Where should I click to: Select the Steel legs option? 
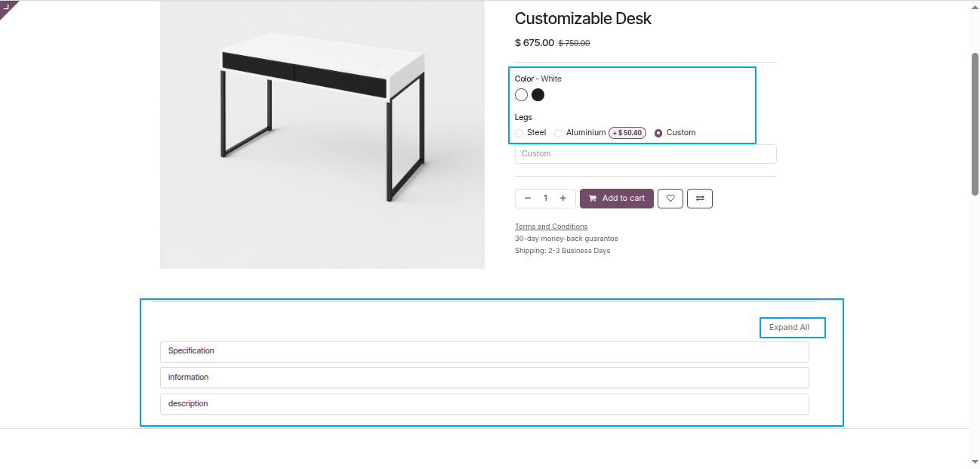[x=519, y=133]
